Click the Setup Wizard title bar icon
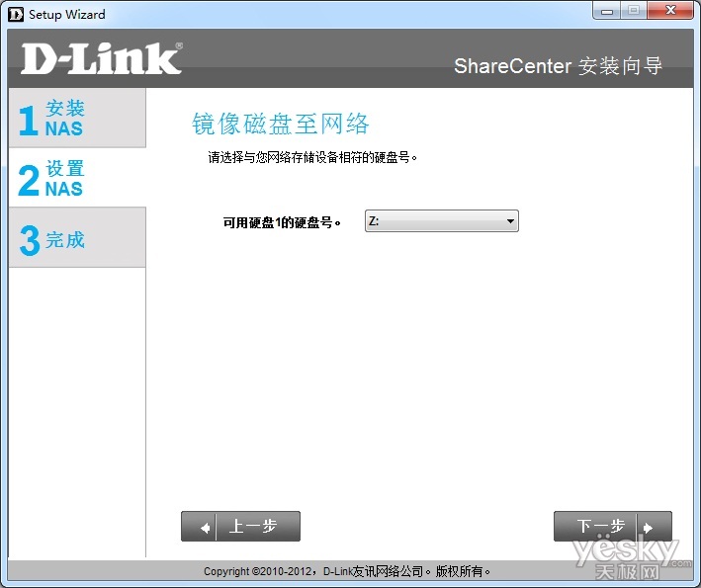Image resolution: width=701 pixels, height=588 pixels. tap(16, 14)
